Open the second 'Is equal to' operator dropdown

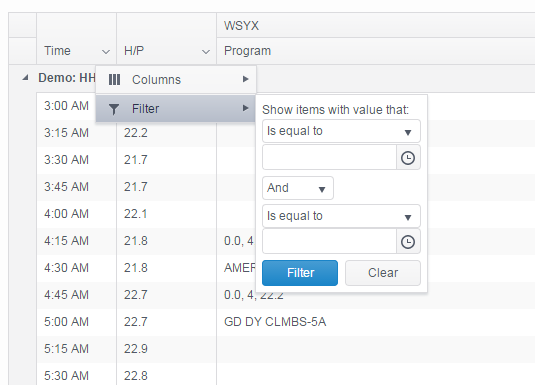[x=341, y=216]
